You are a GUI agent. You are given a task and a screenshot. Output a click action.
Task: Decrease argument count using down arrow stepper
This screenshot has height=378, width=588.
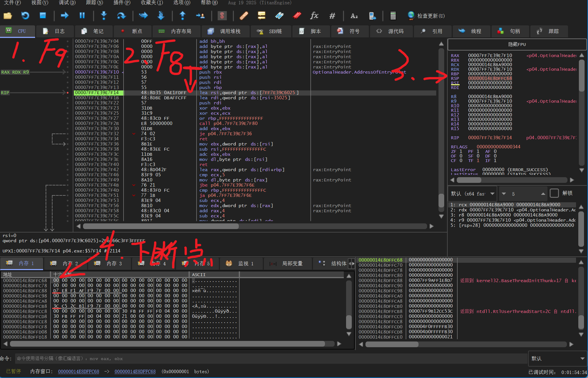(x=504, y=194)
